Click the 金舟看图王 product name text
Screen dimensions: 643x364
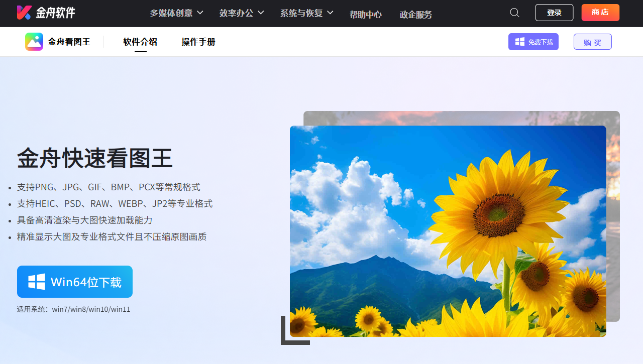(x=69, y=42)
